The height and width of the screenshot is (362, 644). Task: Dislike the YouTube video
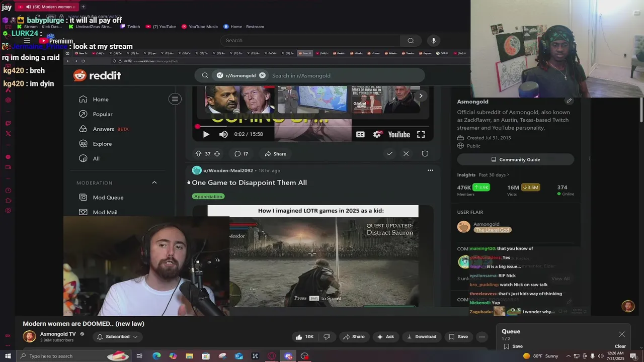point(327,337)
